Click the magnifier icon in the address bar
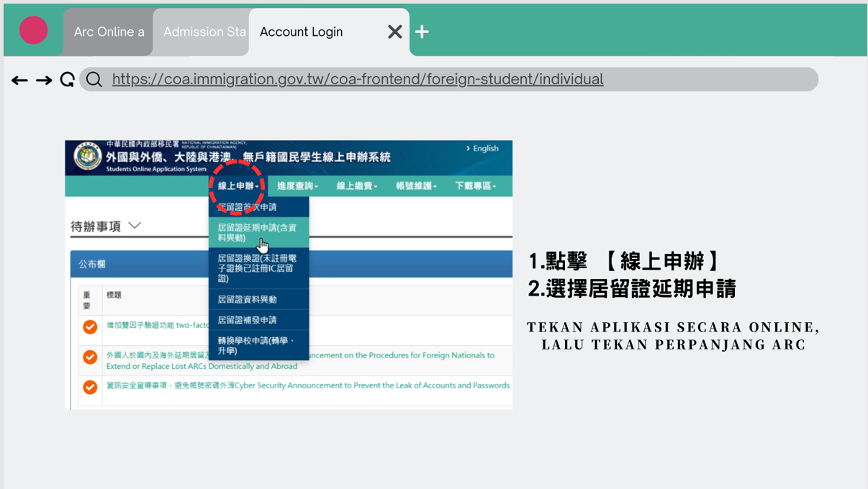Viewport: 868px width, 489px height. click(x=94, y=79)
